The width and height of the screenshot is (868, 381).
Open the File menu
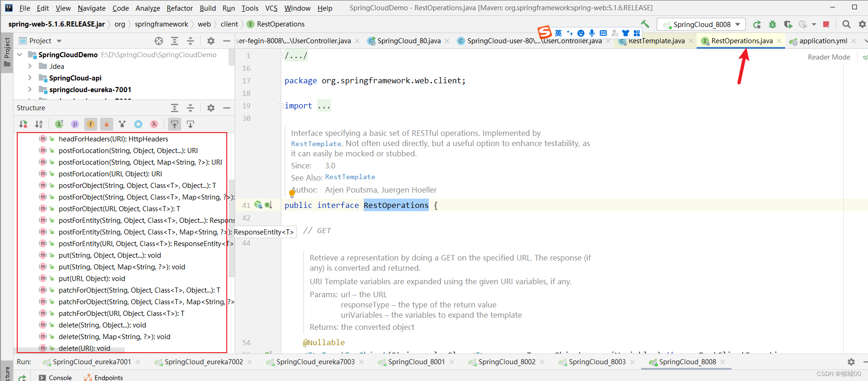point(25,8)
